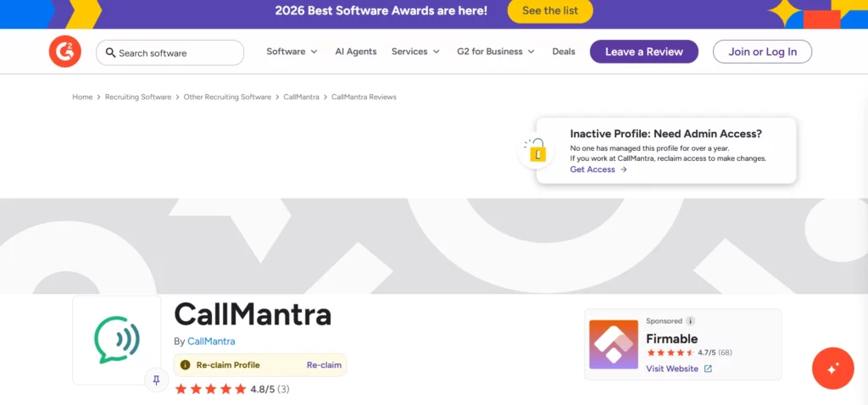Click the Search software input field
The width and height of the screenshot is (868, 405).
170,53
